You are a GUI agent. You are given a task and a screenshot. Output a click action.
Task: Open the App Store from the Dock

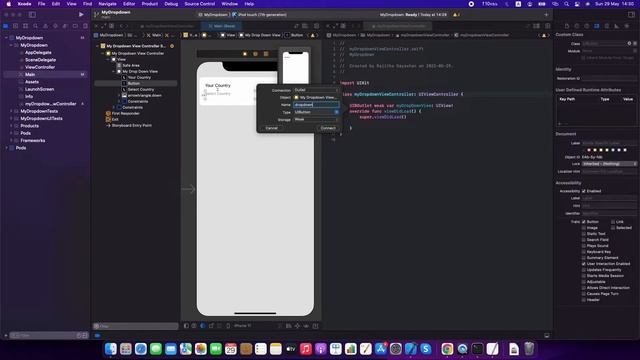point(381,349)
